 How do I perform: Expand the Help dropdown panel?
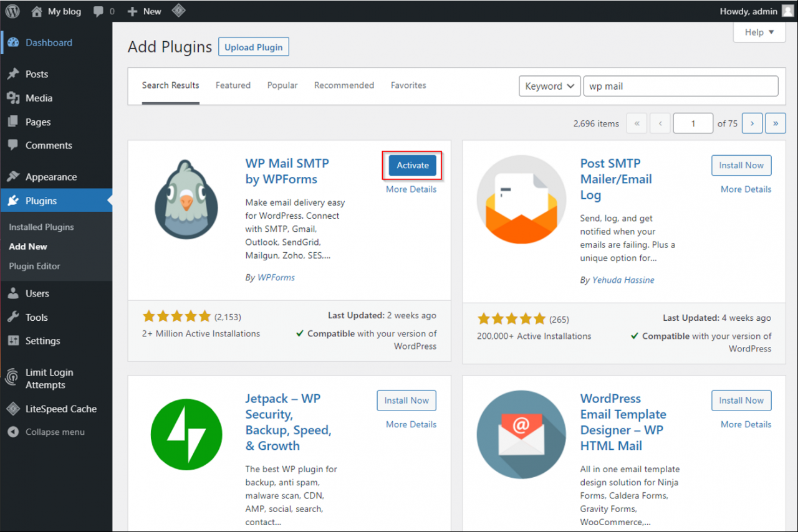(x=759, y=32)
